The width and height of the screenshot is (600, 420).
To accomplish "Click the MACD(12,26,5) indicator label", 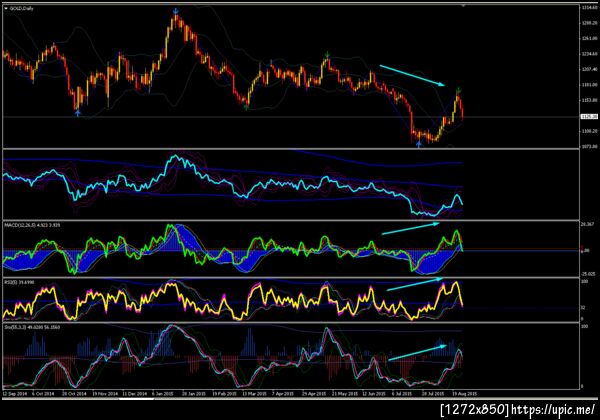I will pos(32,225).
